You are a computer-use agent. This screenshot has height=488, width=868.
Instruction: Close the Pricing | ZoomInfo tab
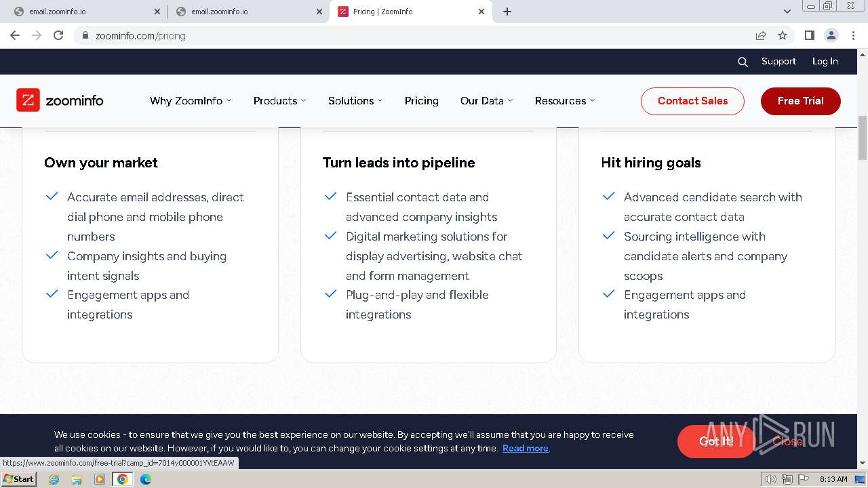tap(481, 12)
